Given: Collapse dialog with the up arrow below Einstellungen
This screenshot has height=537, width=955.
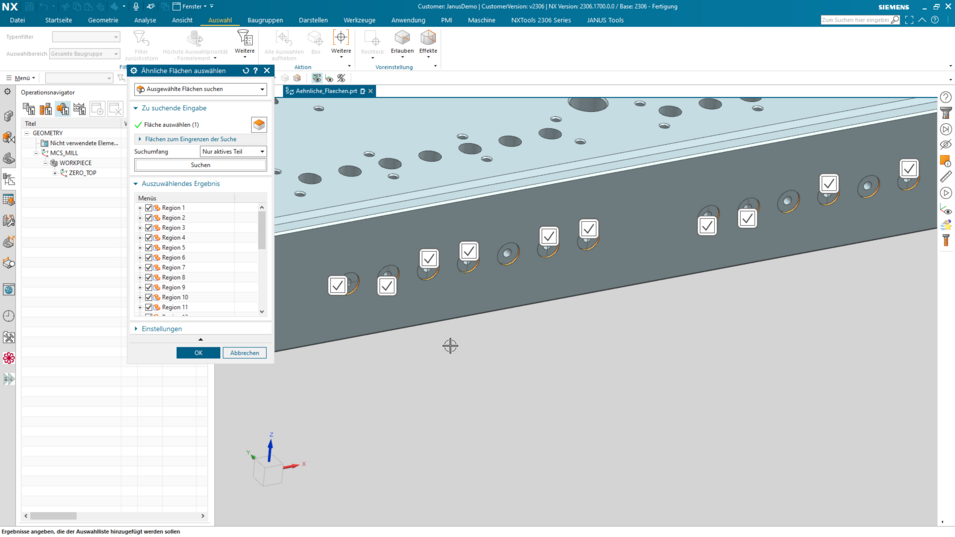Looking at the screenshot, I should (200, 340).
